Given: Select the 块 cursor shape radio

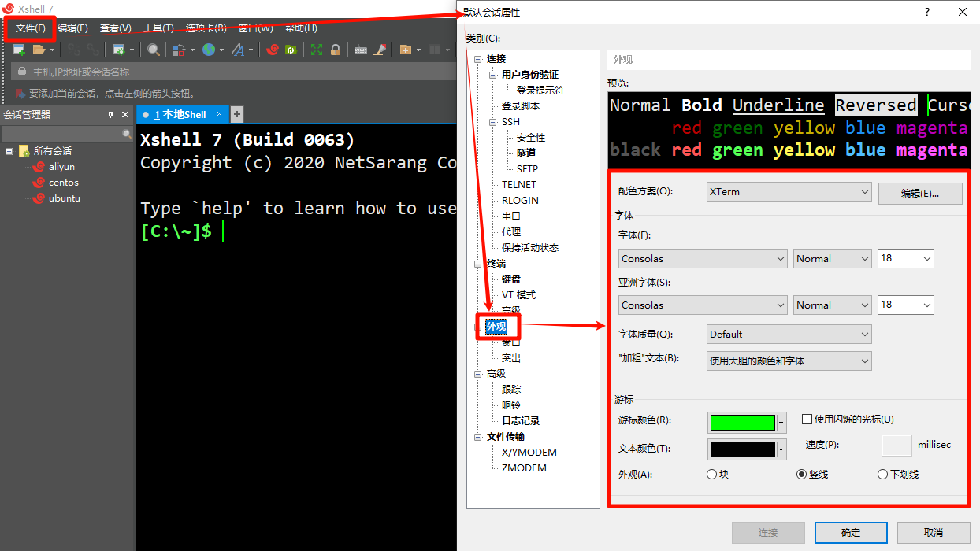Looking at the screenshot, I should [711, 475].
